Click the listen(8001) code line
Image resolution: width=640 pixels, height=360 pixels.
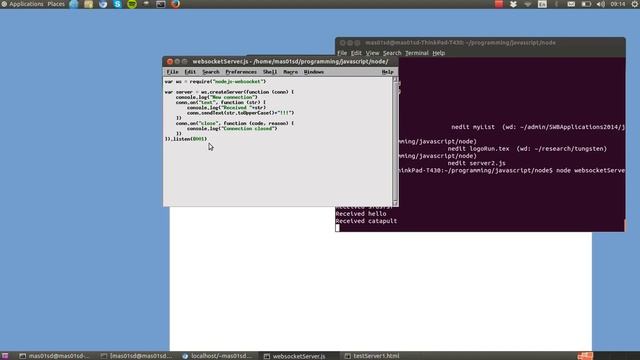pyautogui.click(x=186, y=139)
